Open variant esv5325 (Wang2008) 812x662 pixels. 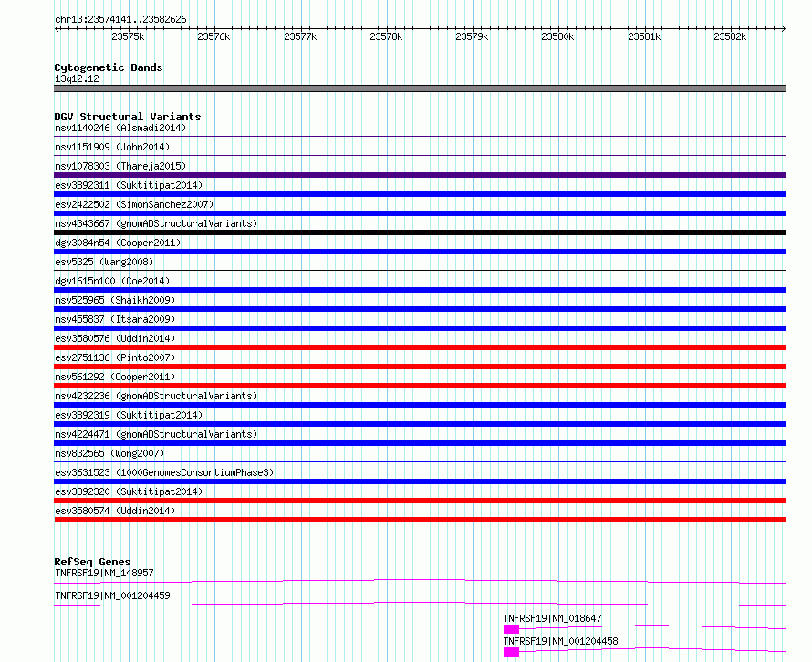tap(104, 262)
